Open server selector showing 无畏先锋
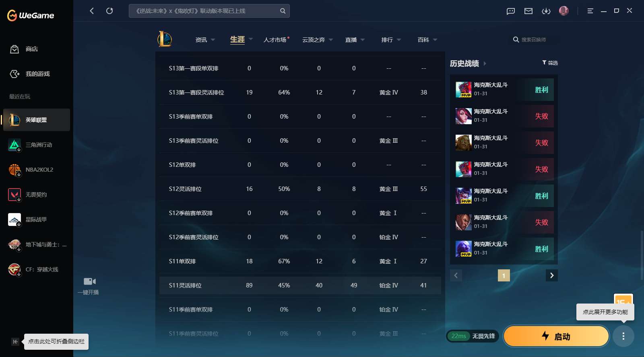Screen dimensions: 644x357 pyautogui.click(x=473, y=336)
